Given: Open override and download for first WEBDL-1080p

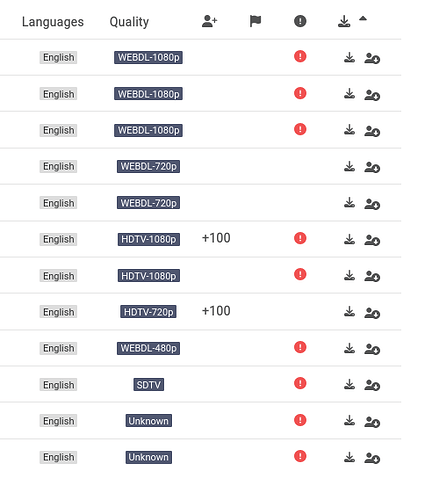Looking at the screenshot, I should [x=372, y=58].
